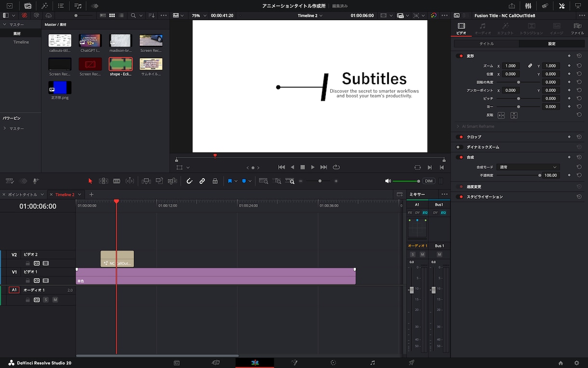Switch to the ポイントタイトル timeline tab
The image size is (588, 368).
click(23, 194)
